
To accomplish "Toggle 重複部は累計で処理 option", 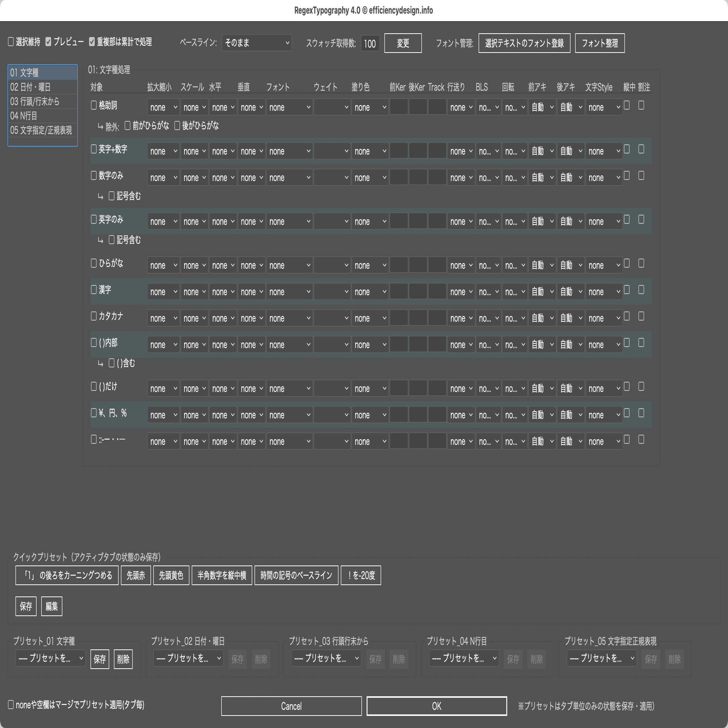I will pos(91,42).
